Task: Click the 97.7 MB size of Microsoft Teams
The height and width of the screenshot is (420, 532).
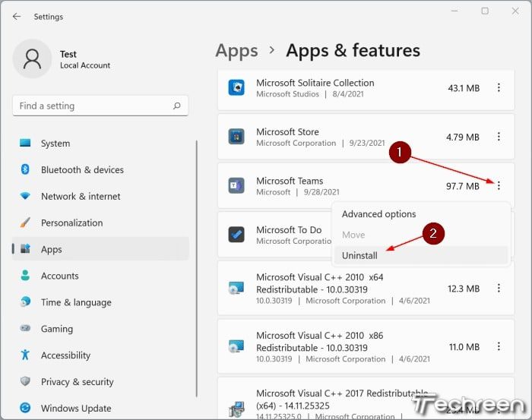Action: coord(463,186)
